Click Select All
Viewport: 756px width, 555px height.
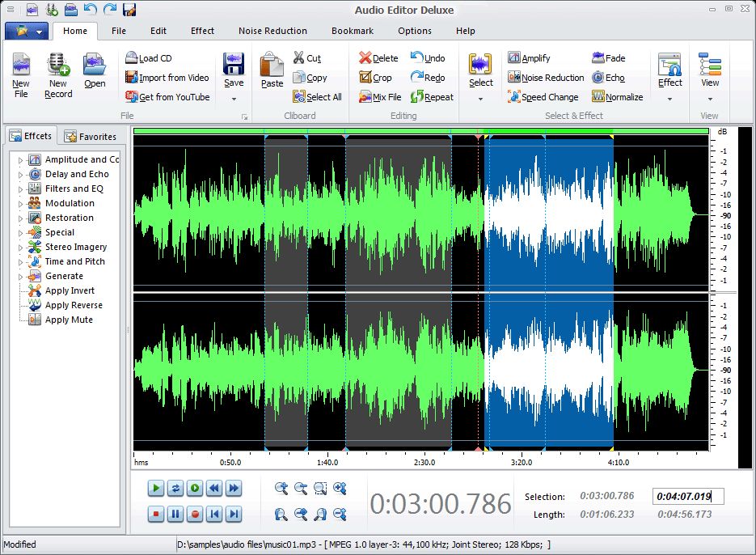pos(317,97)
